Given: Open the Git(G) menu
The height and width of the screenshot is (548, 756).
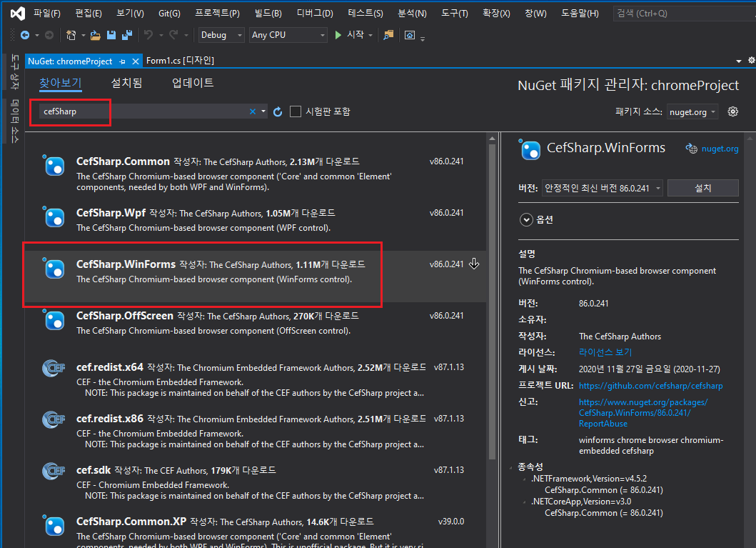Looking at the screenshot, I should (169, 13).
